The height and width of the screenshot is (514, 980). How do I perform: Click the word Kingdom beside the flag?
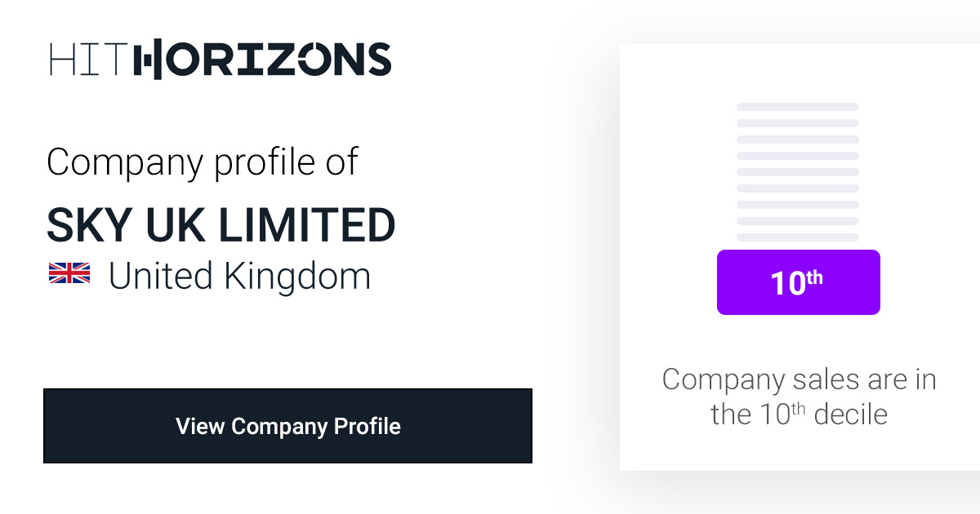[x=297, y=276]
